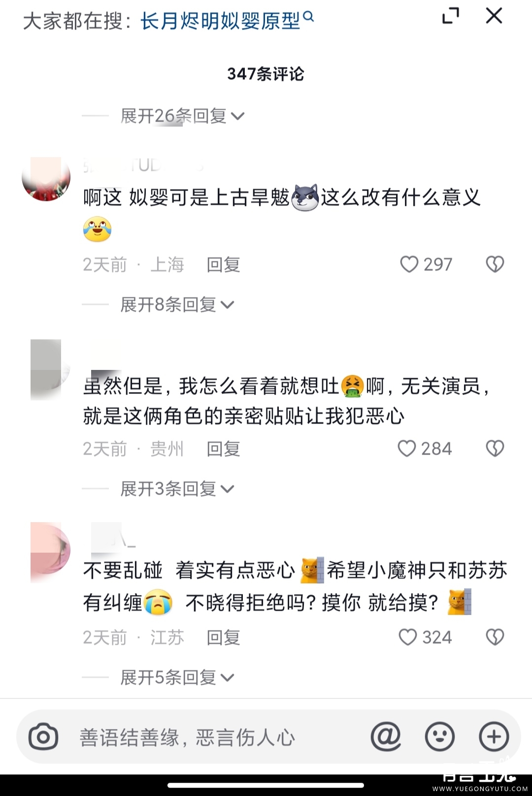The height and width of the screenshot is (796, 532).
Task: Close the comments panel
Action: tap(494, 16)
